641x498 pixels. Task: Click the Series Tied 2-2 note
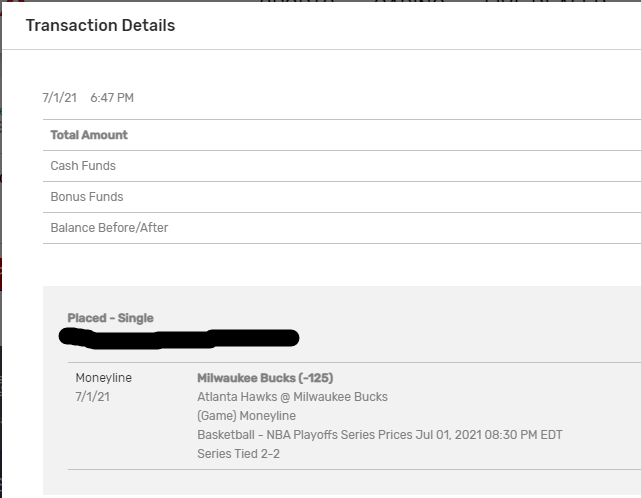pos(239,454)
